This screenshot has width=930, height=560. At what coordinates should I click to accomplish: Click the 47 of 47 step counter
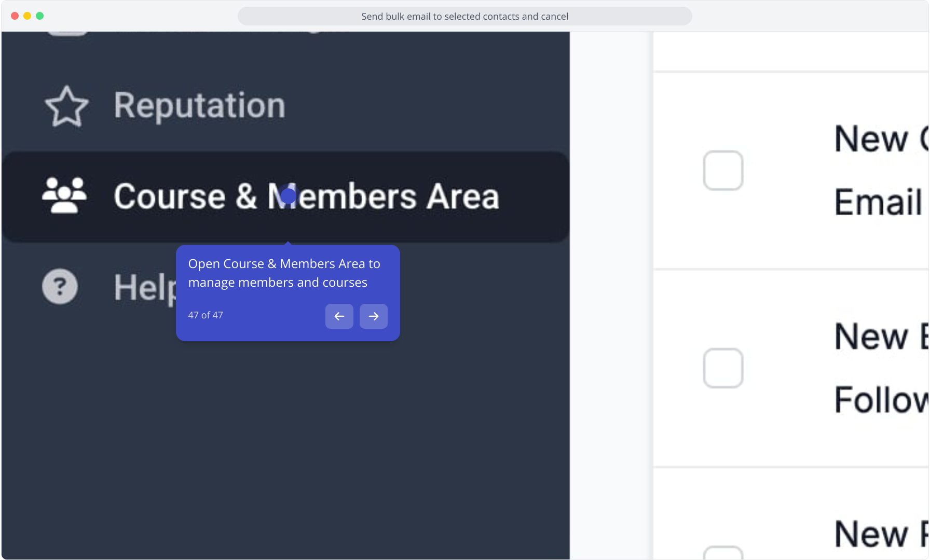tap(206, 315)
